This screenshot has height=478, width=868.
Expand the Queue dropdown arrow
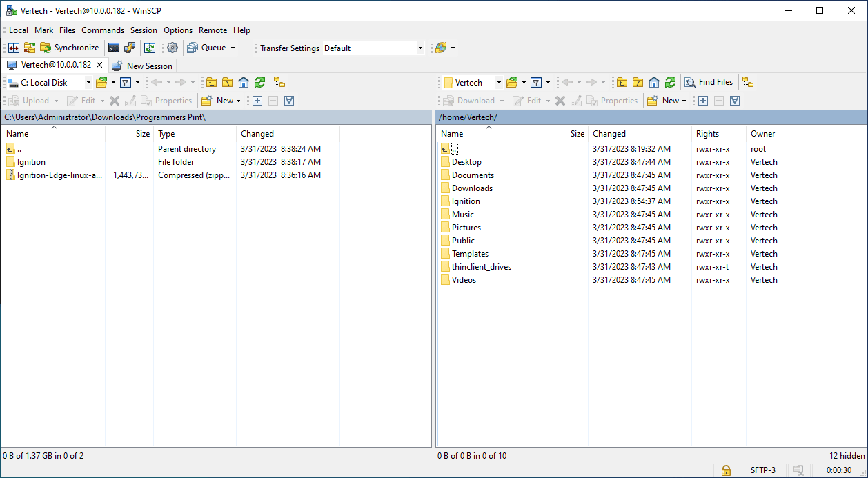click(x=233, y=48)
